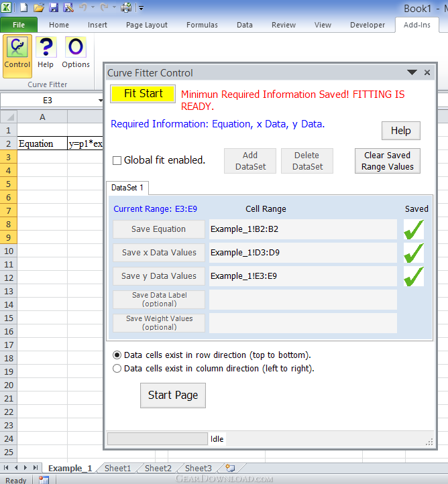This screenshot has height=484, width=448.
Task: Expand the undo history dropdown
Action: [x=93, y=7]
